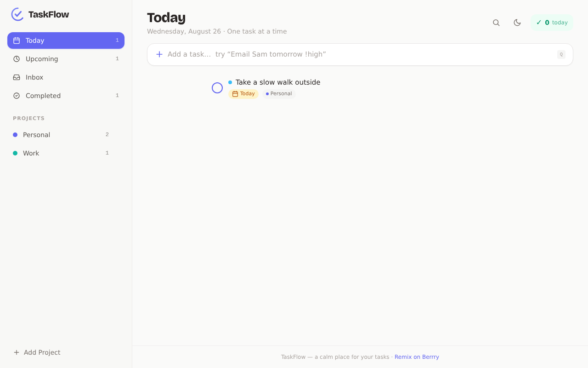This screenshot has width=588, height=368.
Task: Click the Today calendar icon in sidebar
Action: tap(17, 40)
